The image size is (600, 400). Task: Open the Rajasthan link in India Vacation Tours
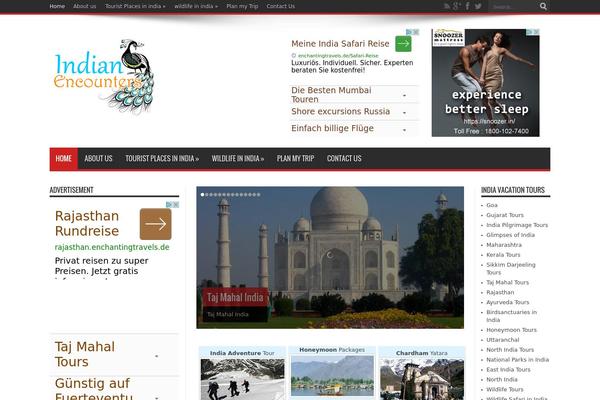[x=500, y=292]
